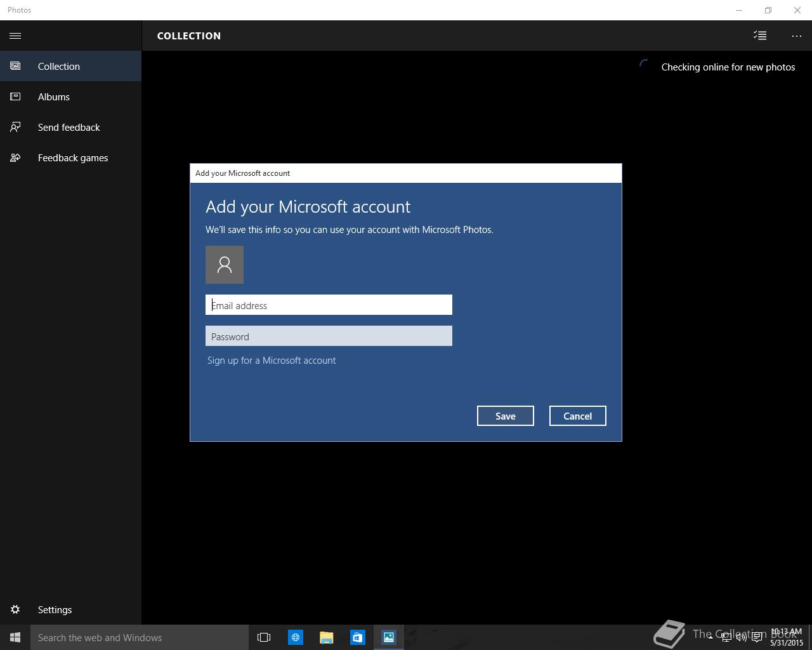Click 'Checking online for new photos' status
Screen dimensions: 812x650
(x=728, y=67)
